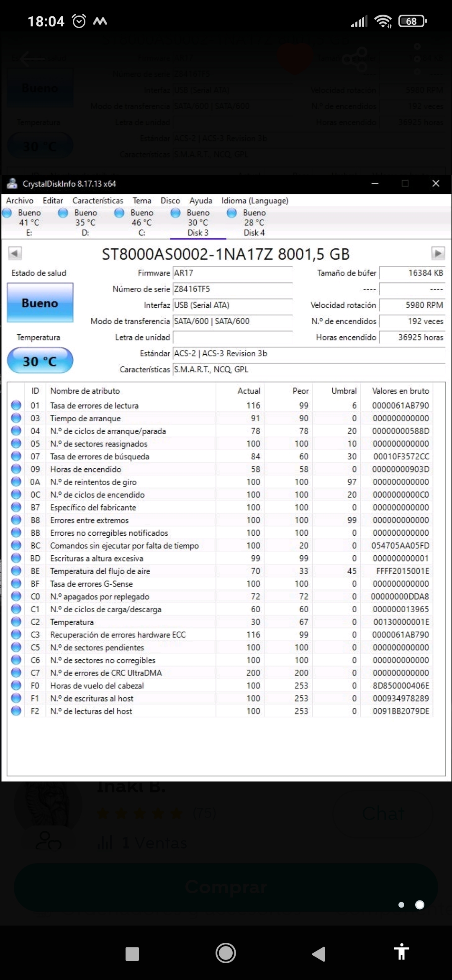Click status circle for Temperatura del flujo de aire
This screenshot has width=452, height=980.
(16, 571)
